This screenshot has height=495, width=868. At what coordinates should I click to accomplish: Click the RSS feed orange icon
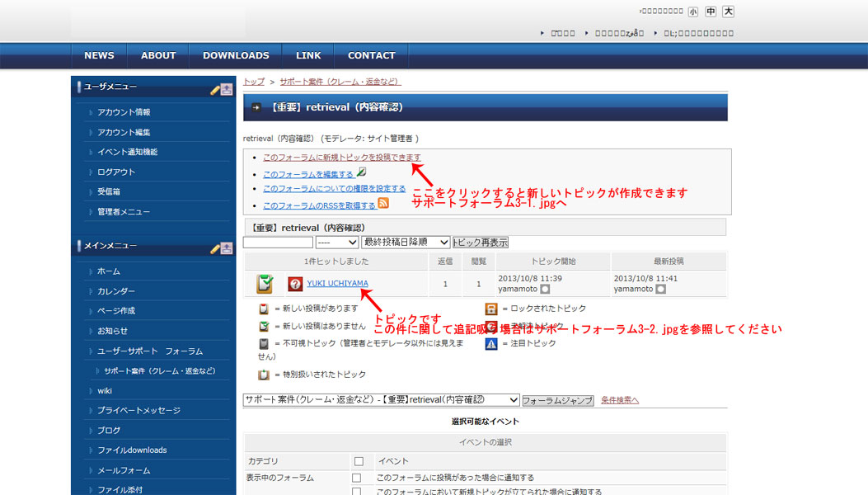(383, 204)
